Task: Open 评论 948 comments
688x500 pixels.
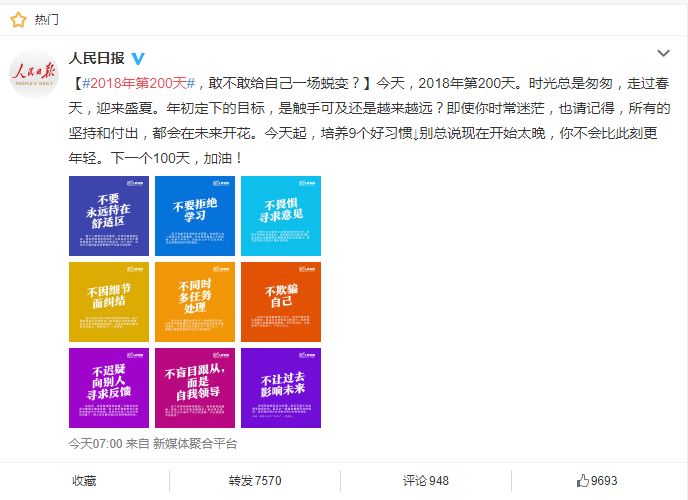Action: click(426, 481)
